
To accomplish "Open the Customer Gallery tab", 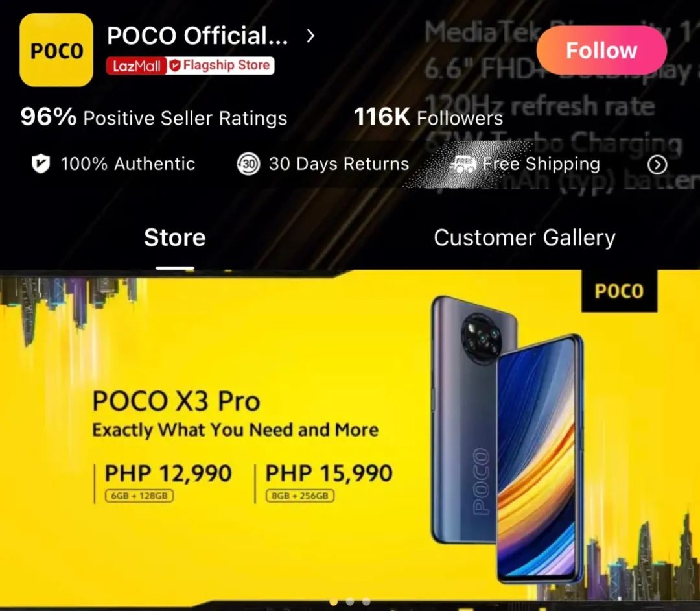I will coord(524,237).
